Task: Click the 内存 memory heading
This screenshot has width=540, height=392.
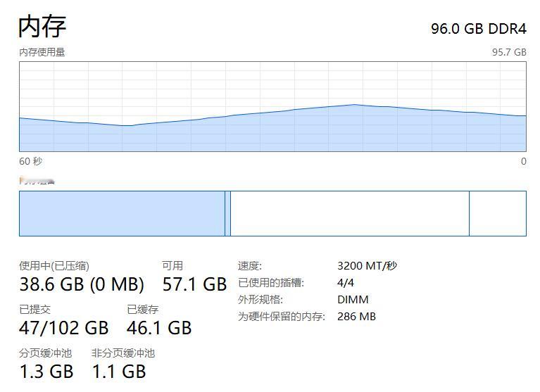Action: (x=42, y=26)
